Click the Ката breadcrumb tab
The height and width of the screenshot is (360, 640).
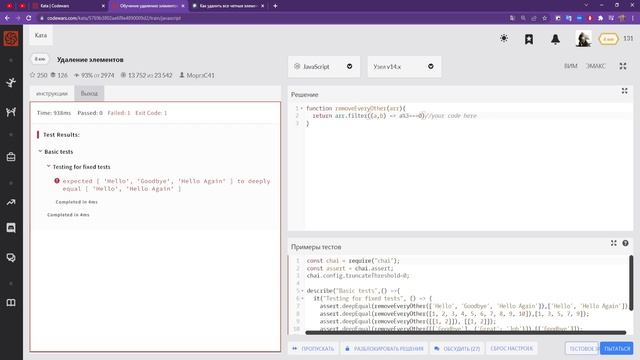41,36
